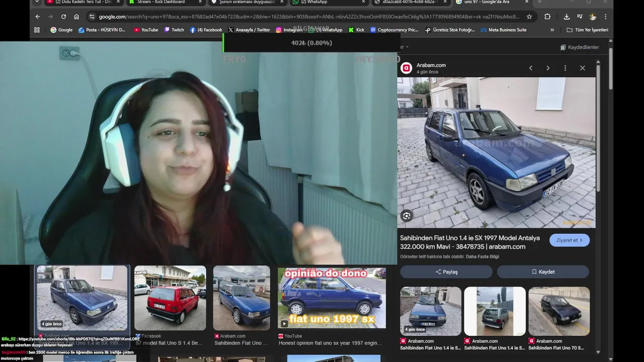Open the 97 model fiat Uno S 1.4 title
Screen dimensions: 644x362
[169, 343]
